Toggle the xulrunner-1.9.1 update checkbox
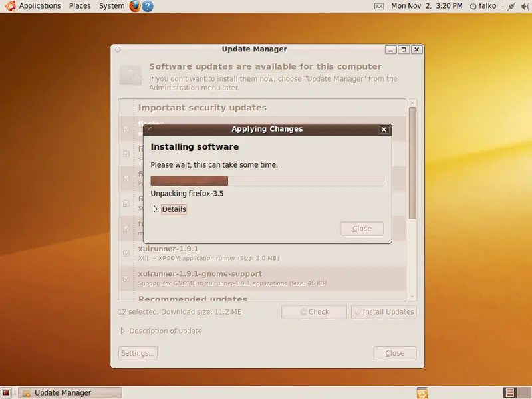The width and height of the screenshot is (532, 399). [x=126, y=253]
